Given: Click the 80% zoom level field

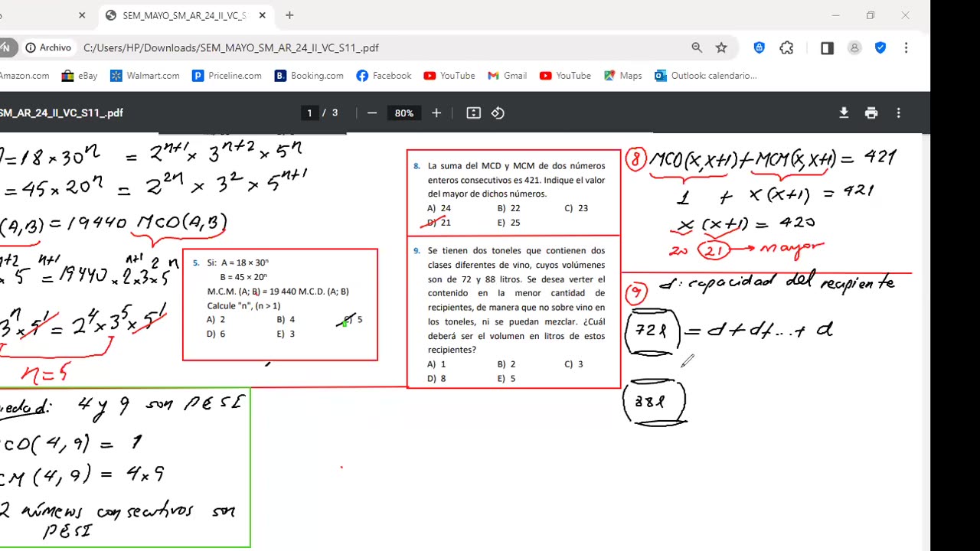Looking at the screenshot, I should click(404, 113).
